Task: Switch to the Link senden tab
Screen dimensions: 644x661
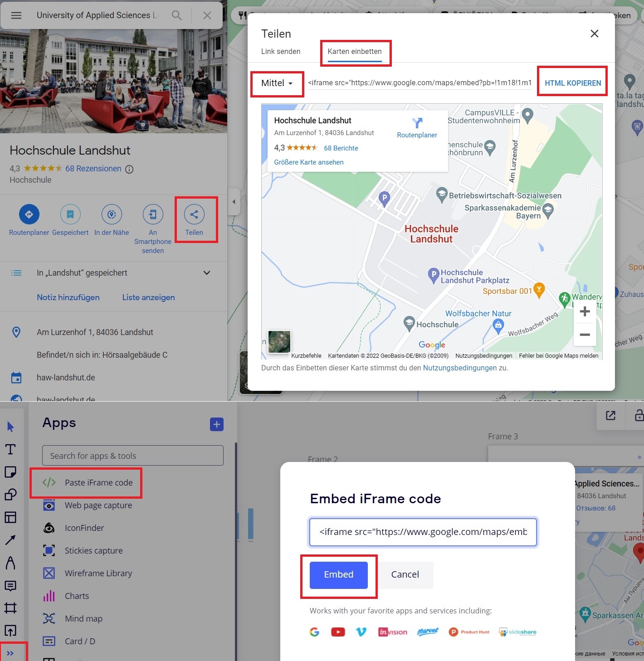Action: point(281,52)
